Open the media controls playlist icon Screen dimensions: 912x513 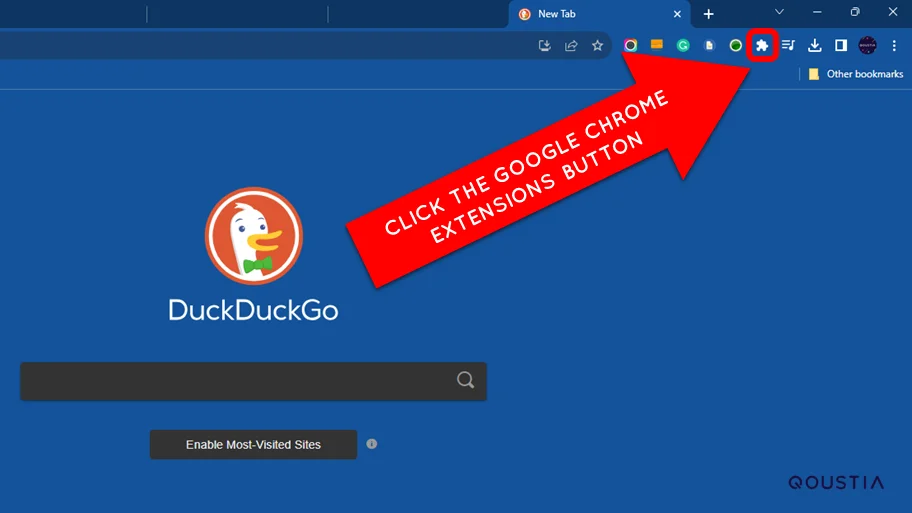[788, 45]
